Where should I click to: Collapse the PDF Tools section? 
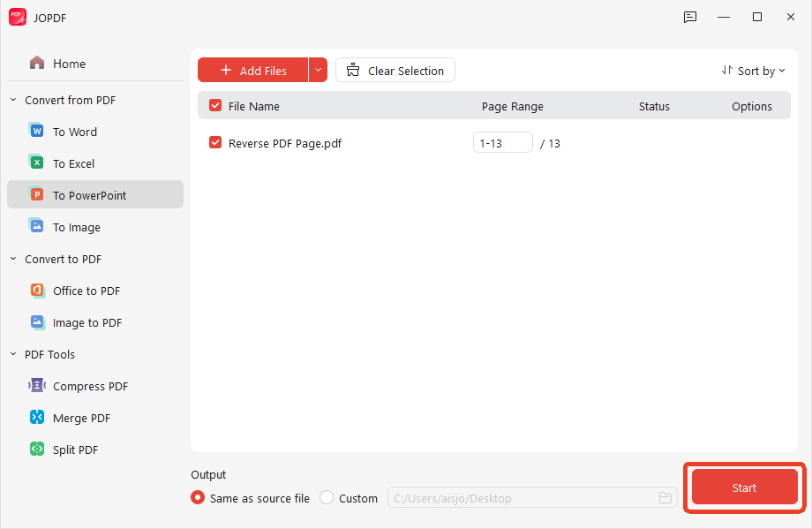13,354
